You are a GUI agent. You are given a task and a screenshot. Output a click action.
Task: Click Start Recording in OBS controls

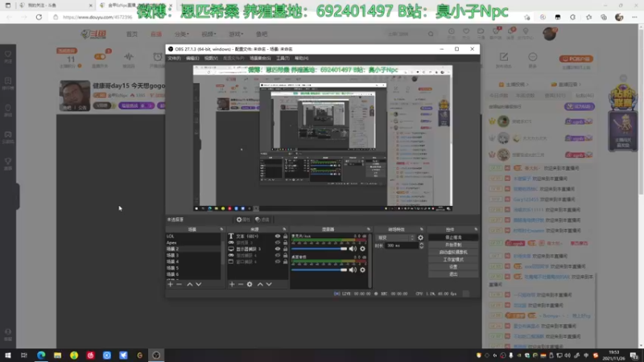click(x=453, y=245)
